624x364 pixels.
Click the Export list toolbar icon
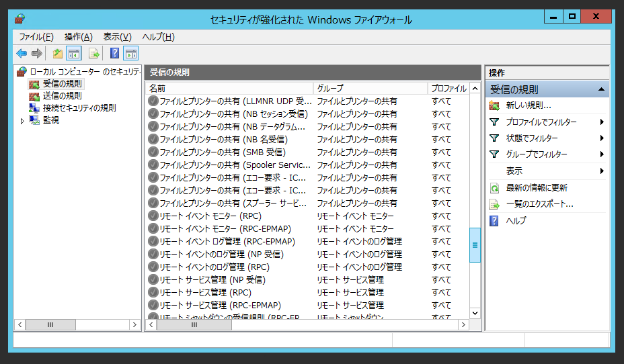pos(94,53)
